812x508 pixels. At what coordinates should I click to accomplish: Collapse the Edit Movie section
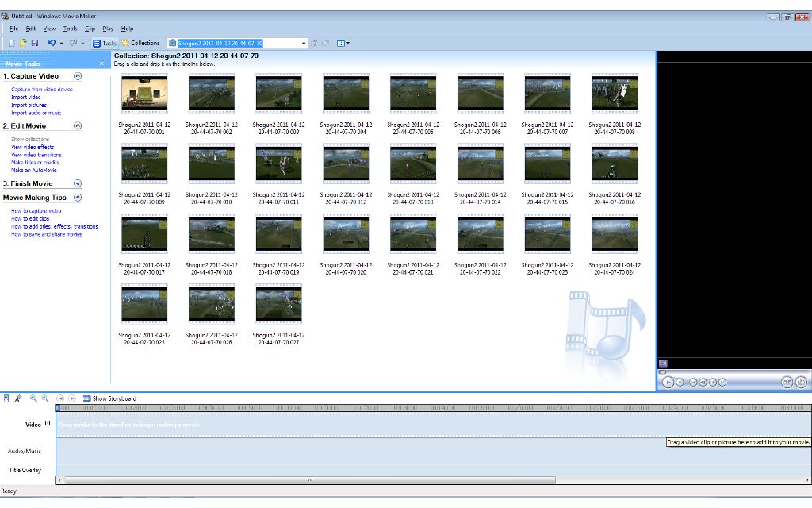[78, 126]
